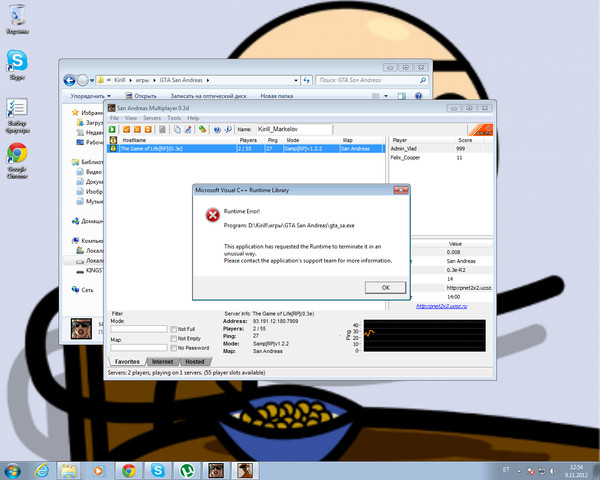Screen dimensions: 600x480
Task: Click the padlock column header icon
Action: point(113,140)
